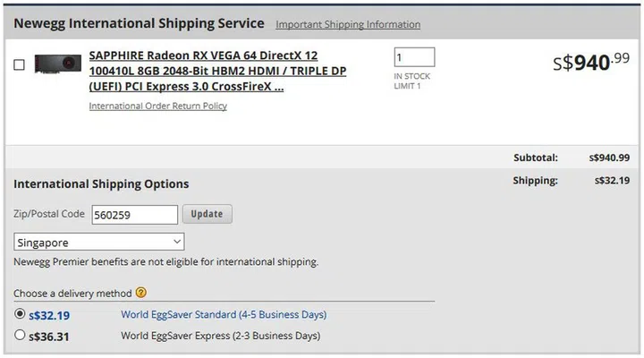This screenshot has height=358, width=644.
Task: Expand the Singapore country dropdown
Action: pos(99,242)
